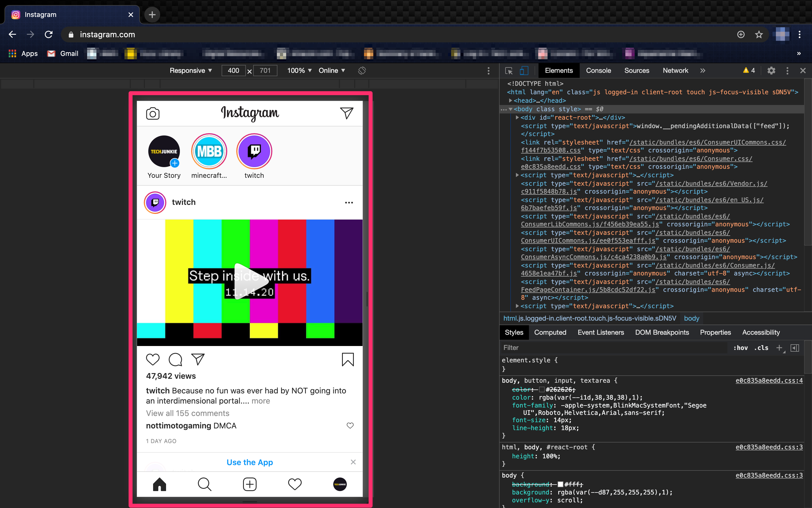Open the Responsive device dropdown

coord(191,71)
